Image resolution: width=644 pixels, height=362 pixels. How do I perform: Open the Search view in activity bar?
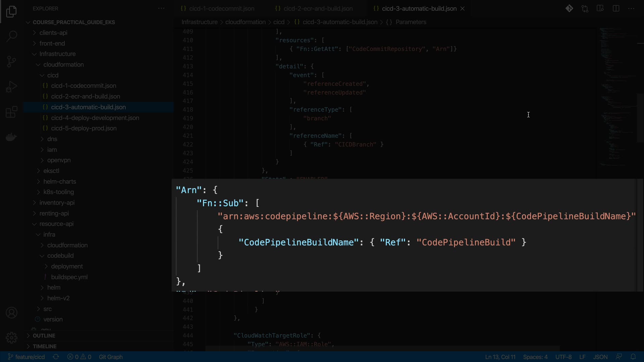point(12,36)
